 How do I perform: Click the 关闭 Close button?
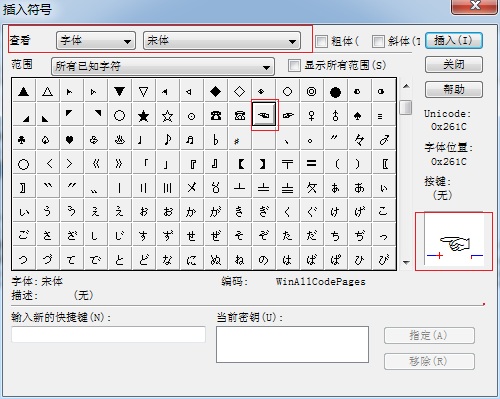click(x=454, y=64)
